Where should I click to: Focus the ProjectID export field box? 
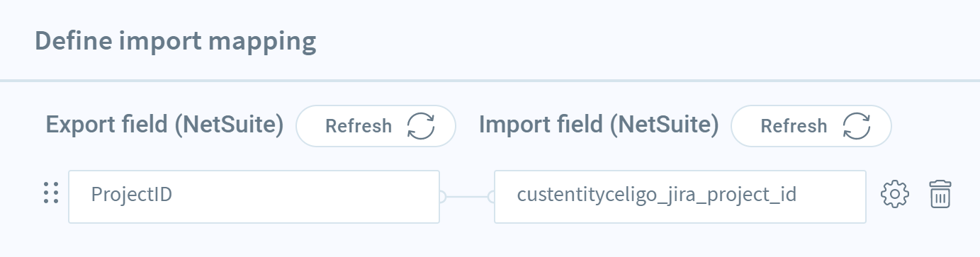[254, 196]
